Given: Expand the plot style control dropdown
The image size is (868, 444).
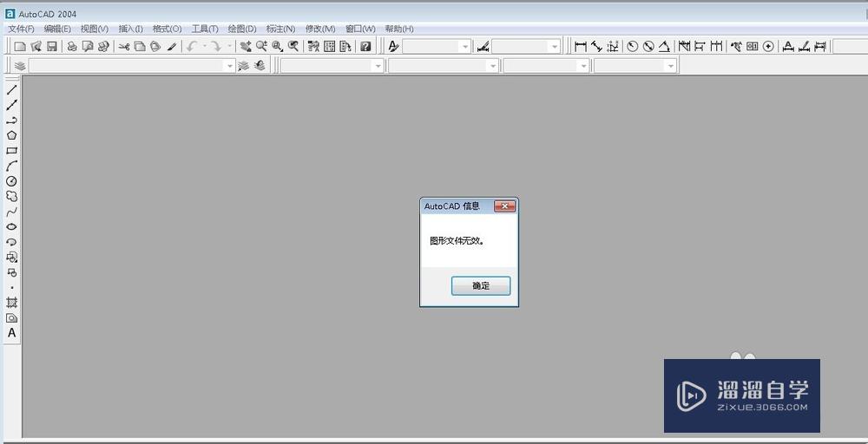Looking at the screenshot, I should pyautogui.click(x=671, y=67).
